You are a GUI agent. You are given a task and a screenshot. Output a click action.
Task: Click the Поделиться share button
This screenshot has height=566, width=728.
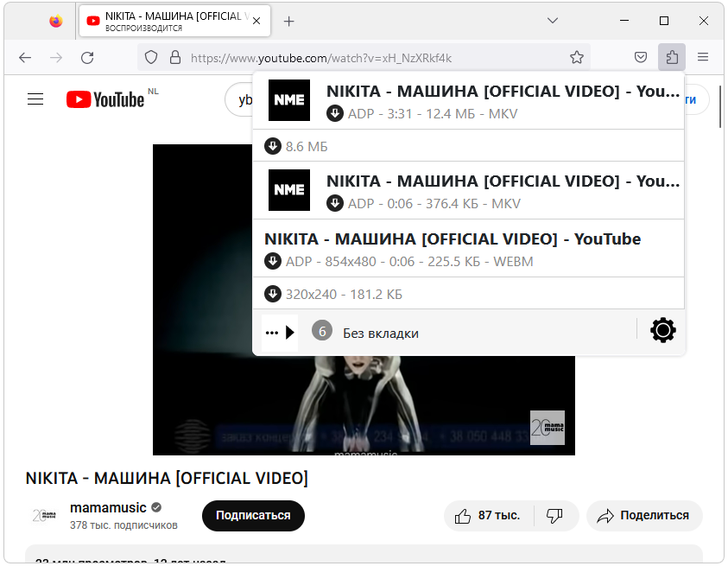coord(644,516)
